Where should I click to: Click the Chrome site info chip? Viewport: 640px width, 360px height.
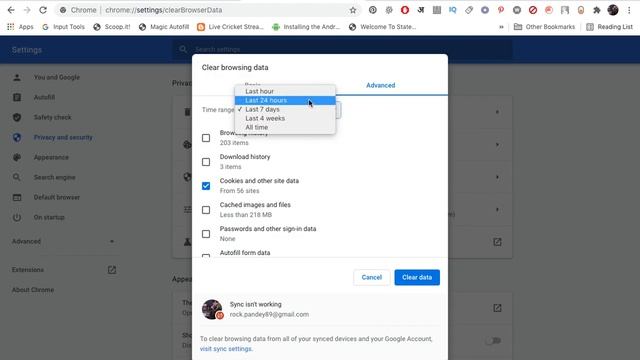(78, 10)
